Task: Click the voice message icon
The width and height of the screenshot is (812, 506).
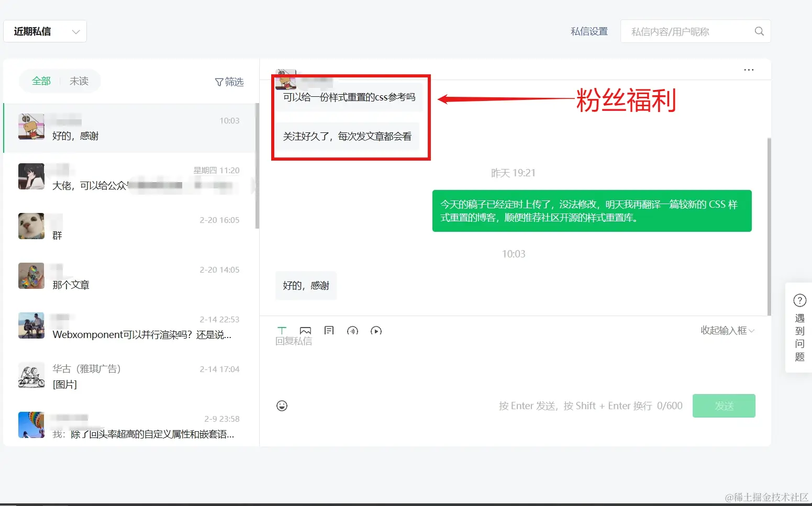Action: (x=352, y=330)
